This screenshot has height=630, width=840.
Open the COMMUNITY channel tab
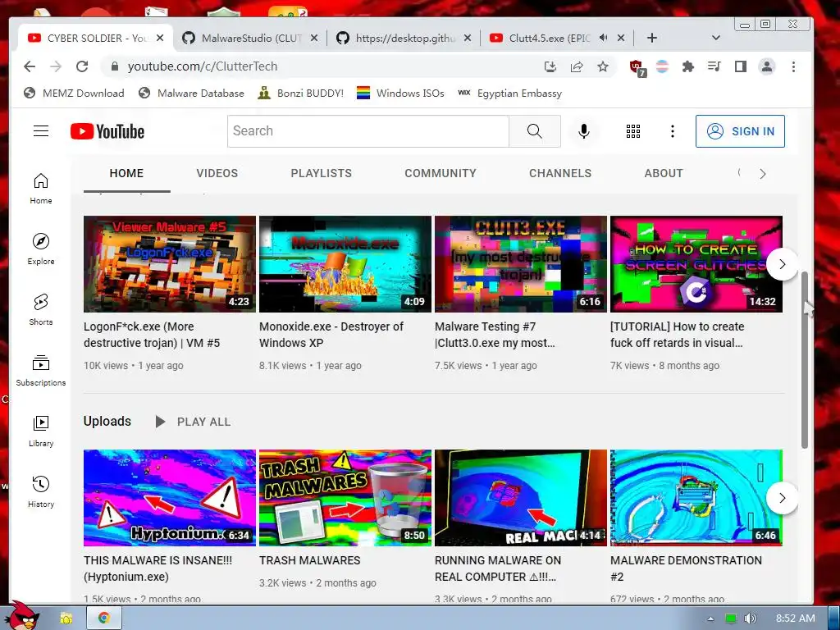click(x=441, y=174)
